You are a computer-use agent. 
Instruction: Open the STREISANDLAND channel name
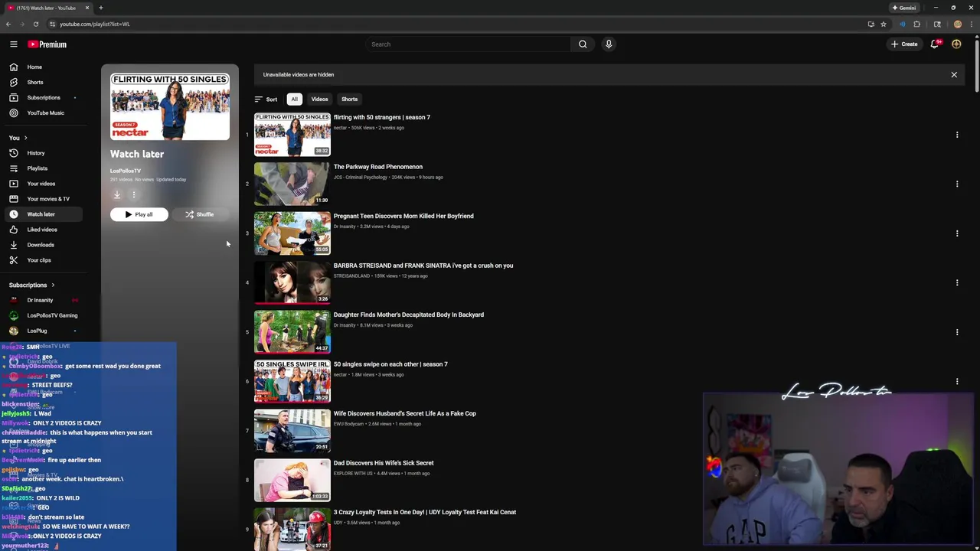click(x=351, y=275)
